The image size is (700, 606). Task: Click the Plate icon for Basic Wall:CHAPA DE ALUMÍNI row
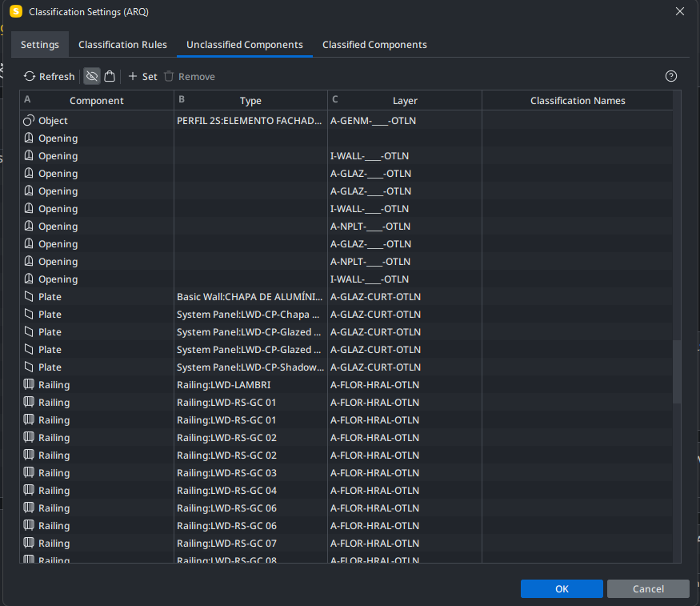[29, 296]
